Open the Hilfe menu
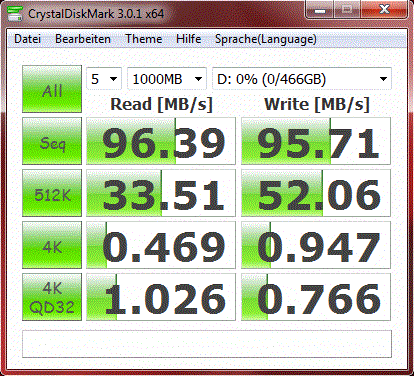The width and height of the screenshot is (414, 376). pos(189,39)
